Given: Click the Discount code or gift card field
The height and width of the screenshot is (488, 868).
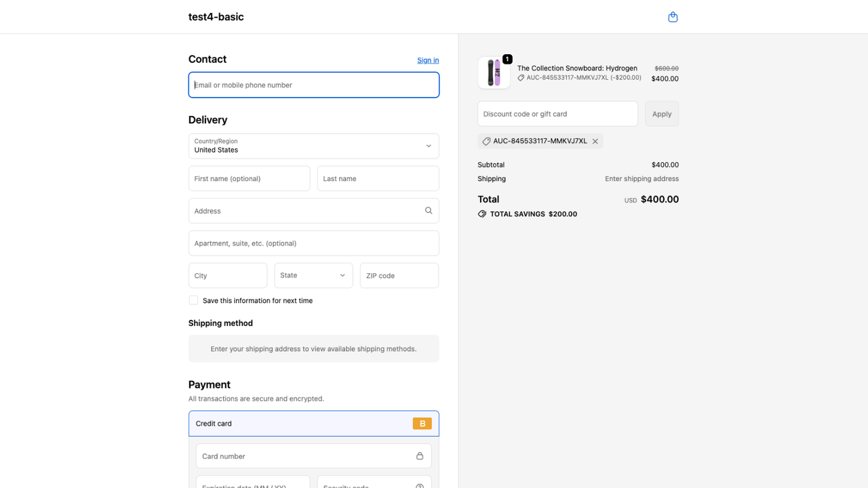Looking at the screenshot, I should pos(557,114).
